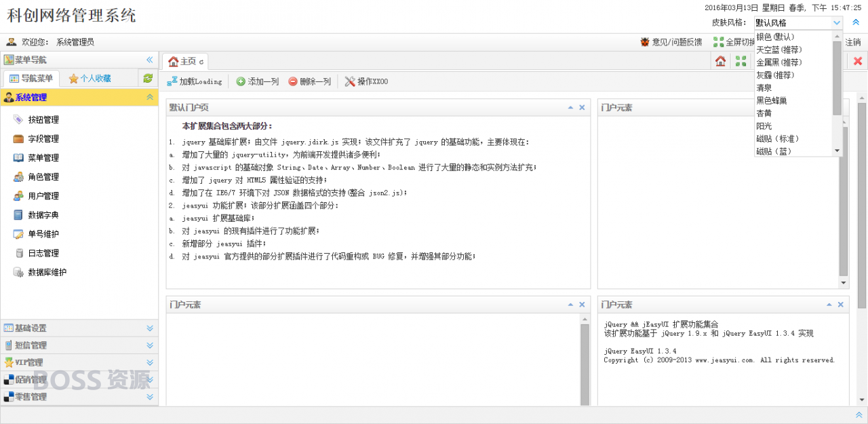Expand the 基础设置 accordion section
The image size is (868, 424).
tap(150, 328)
